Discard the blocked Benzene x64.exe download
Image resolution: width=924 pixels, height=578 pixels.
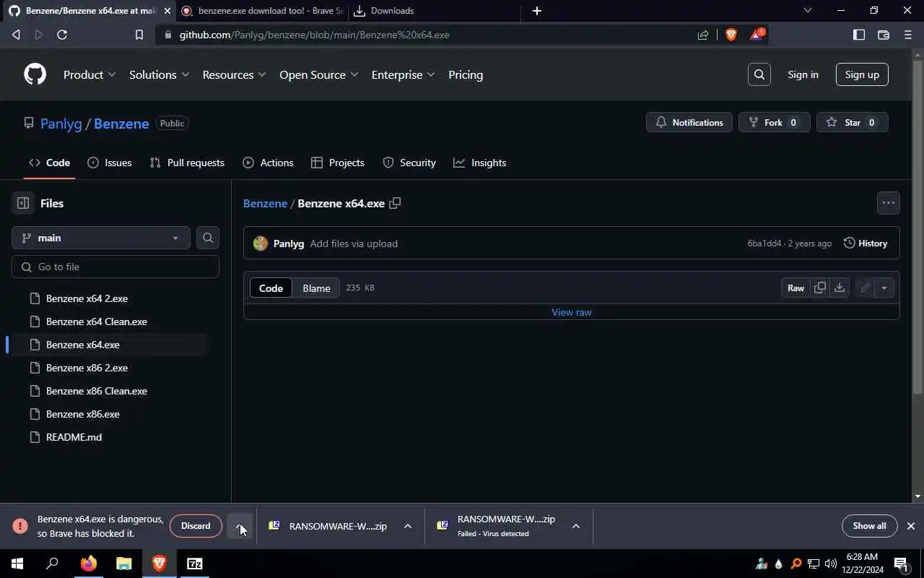(196, 526)
